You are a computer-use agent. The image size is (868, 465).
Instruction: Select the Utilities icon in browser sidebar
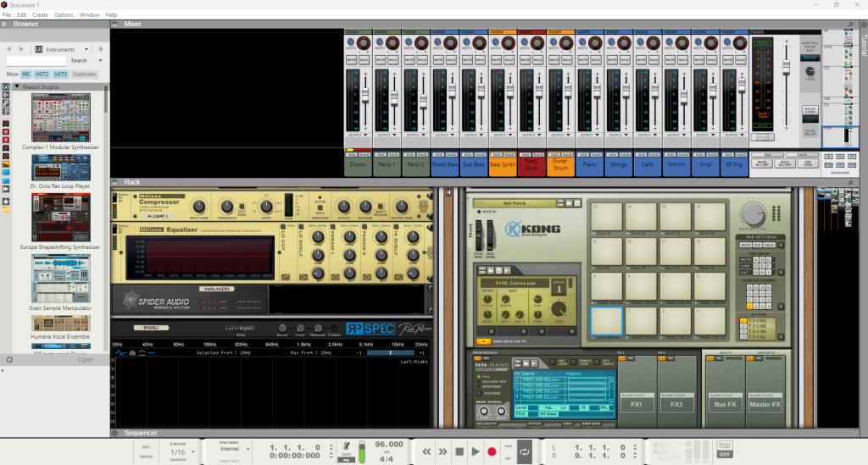[x=6, y=102]
